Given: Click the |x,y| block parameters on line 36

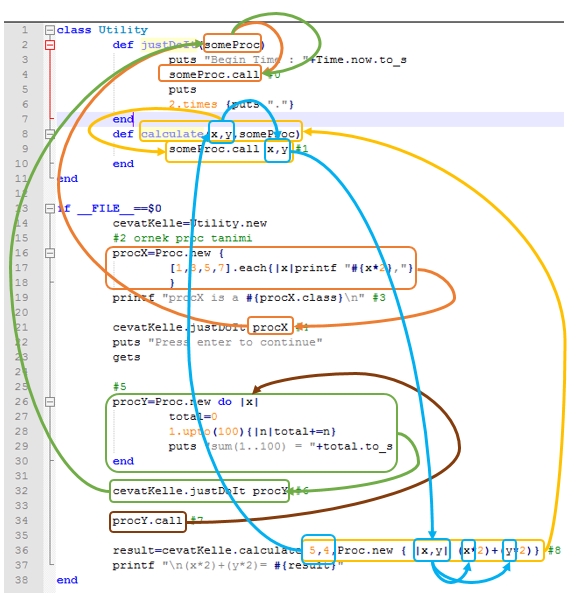Looking at the screenshot, I should pyautogui.click(x=432, y=550).
